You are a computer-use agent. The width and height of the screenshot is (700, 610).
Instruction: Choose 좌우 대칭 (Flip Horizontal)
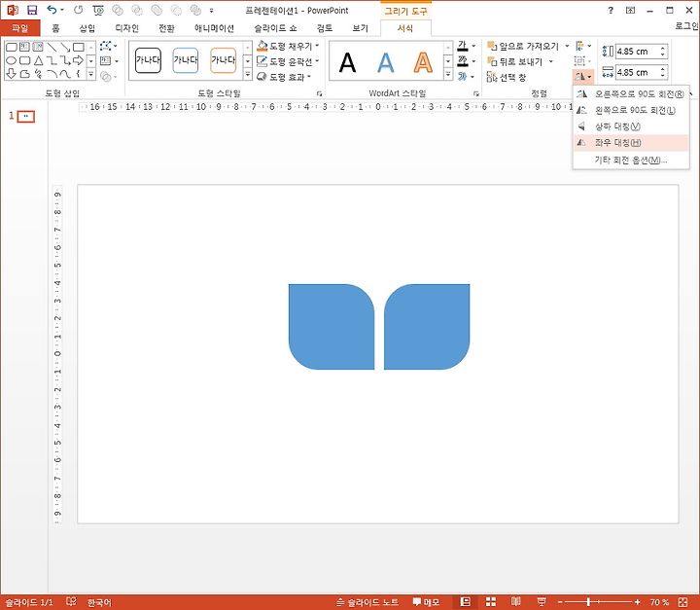[x=630, y=143]
